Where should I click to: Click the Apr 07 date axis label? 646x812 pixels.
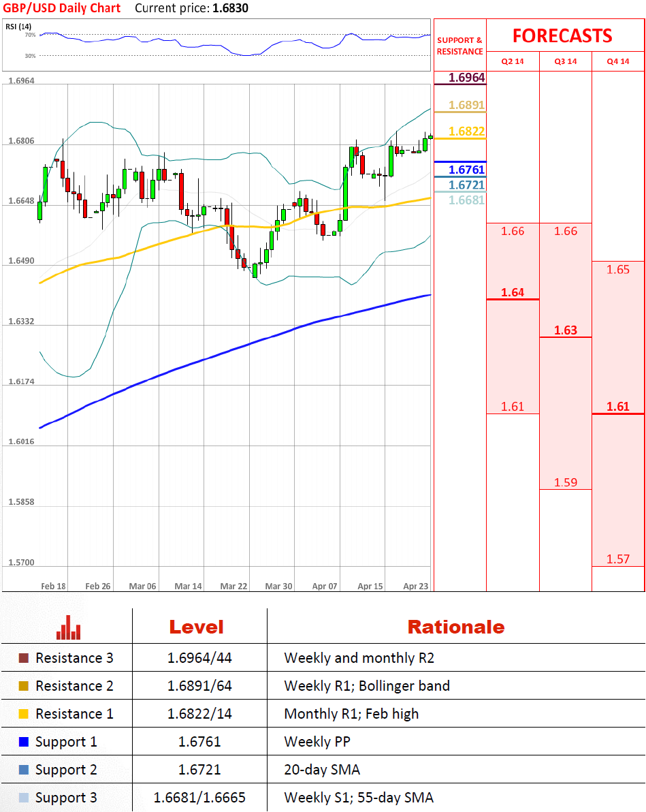(x=325, y=587)
